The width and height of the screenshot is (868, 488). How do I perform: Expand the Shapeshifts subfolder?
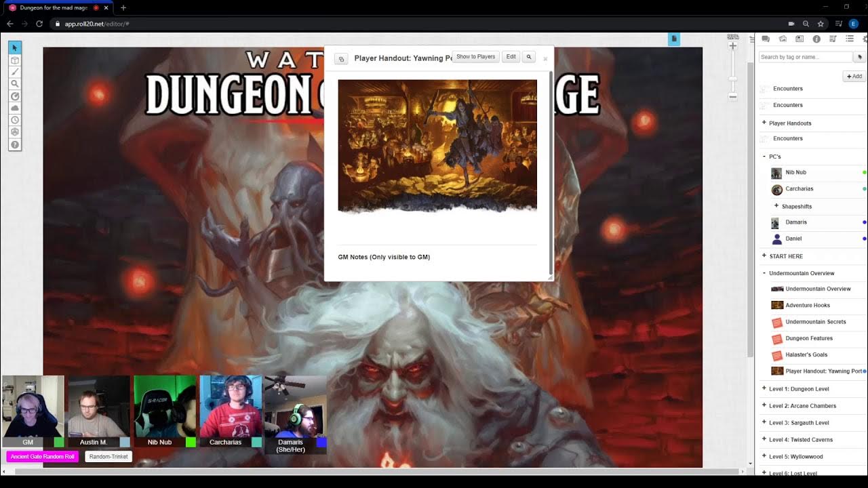[776, 206]
